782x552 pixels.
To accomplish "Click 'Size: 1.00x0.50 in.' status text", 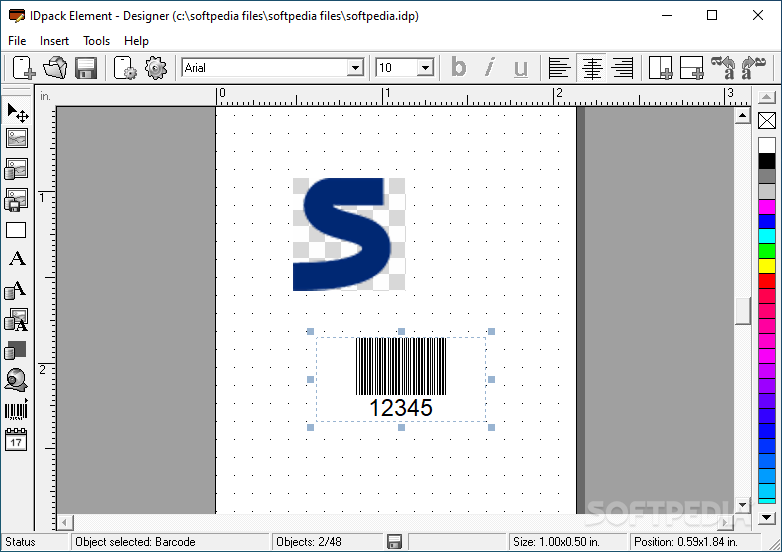I will 556,542.
